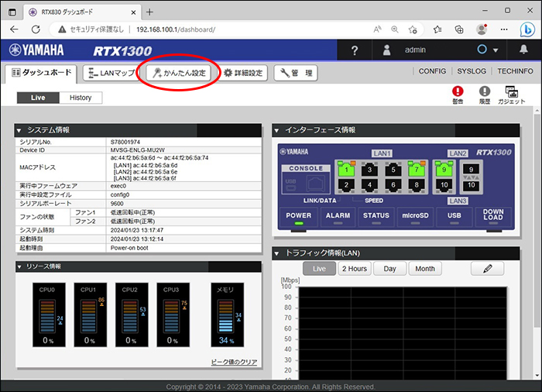Click the Device ID value MVSG-ENLG-MU2W
Image resolution: width=542 pixels, height=392 pixels.
[x=138, y=150]
